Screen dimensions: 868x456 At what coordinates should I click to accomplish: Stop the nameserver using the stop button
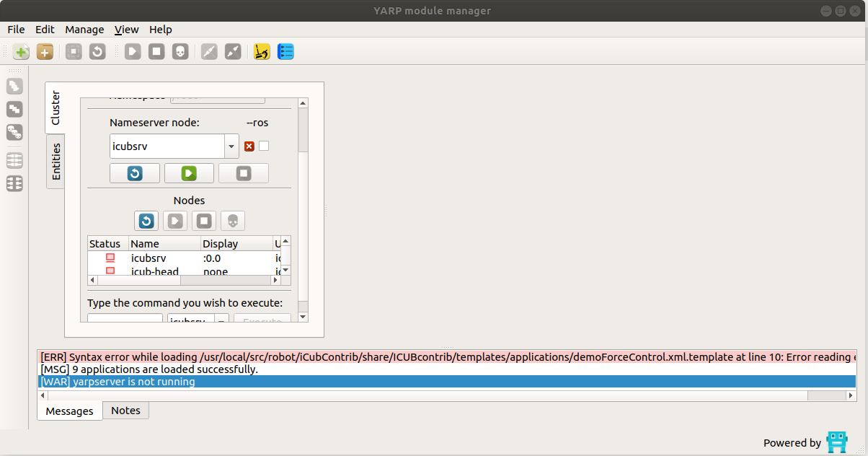click(x=244, y=173)
